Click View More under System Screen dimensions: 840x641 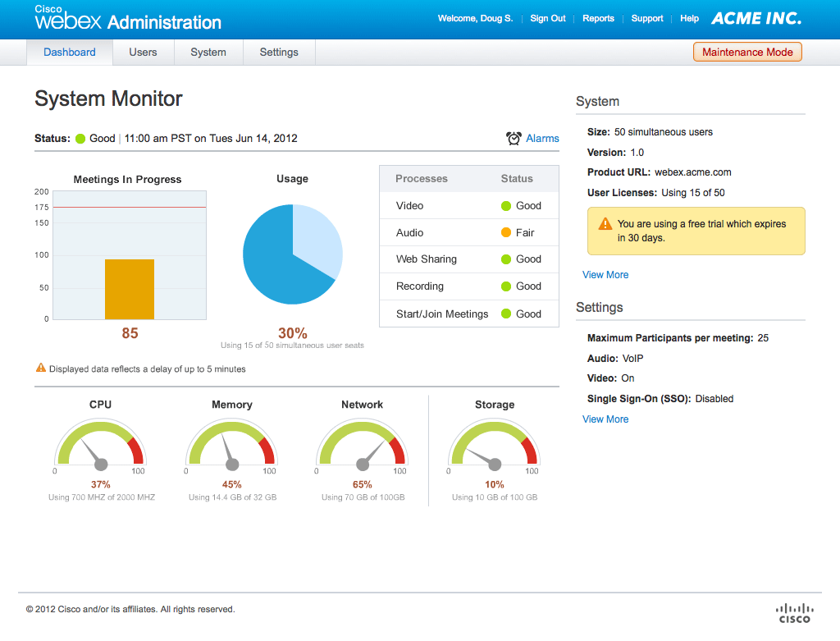coord(605,275)
